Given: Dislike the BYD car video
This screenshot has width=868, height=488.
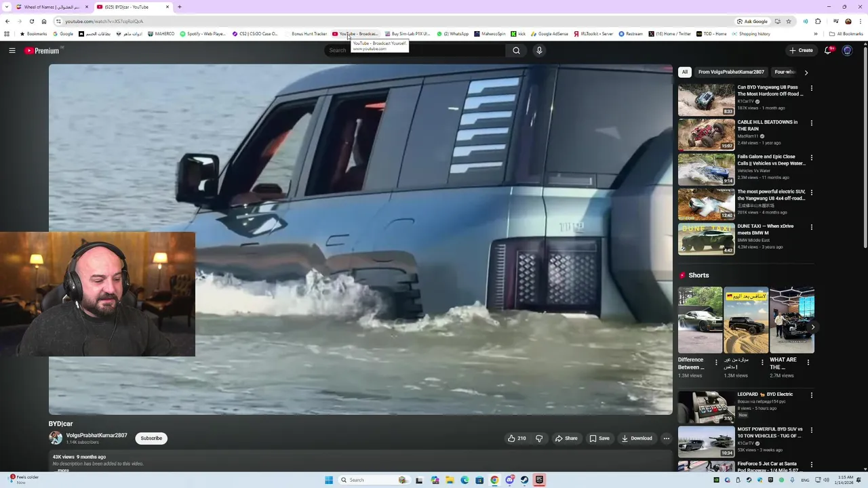Looking at the screenshot, I should (539, 439).
